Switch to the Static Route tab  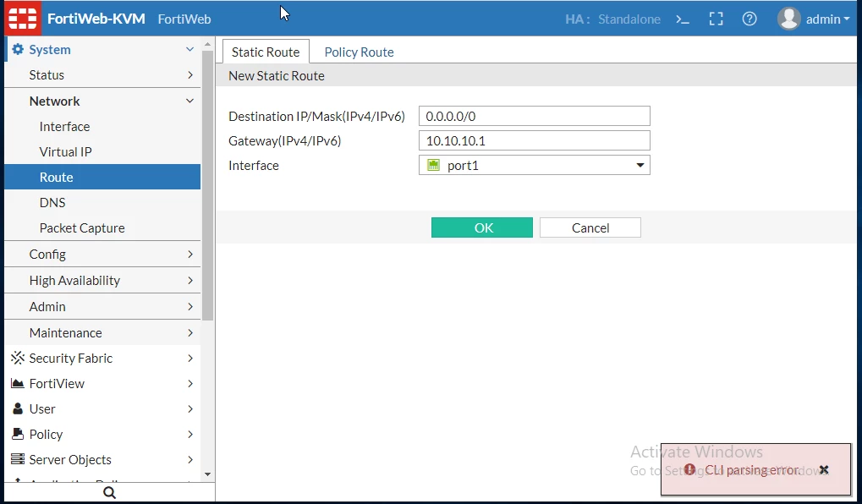pyautogui.click(x=266, y=52)
